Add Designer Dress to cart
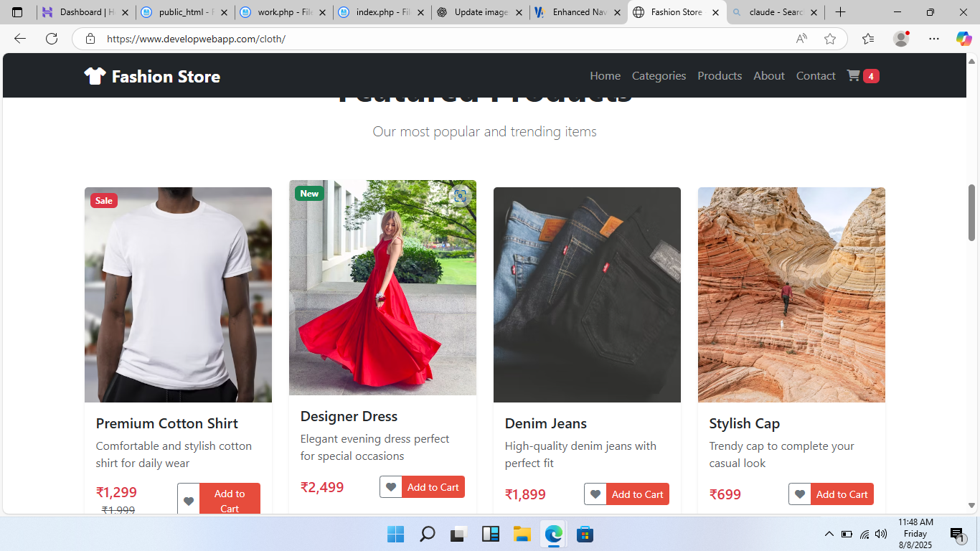 point(433,487)
